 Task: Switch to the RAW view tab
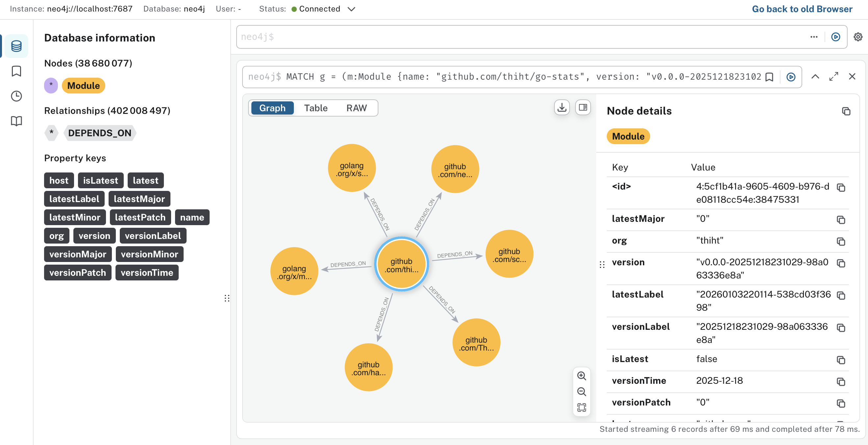[356, 108]
